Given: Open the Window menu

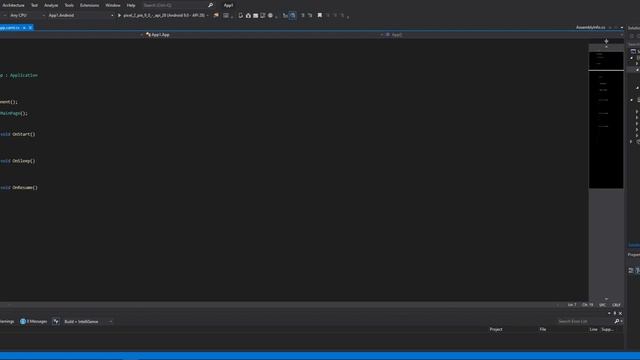Looking at the screenshot, I should tap(113, 5).
